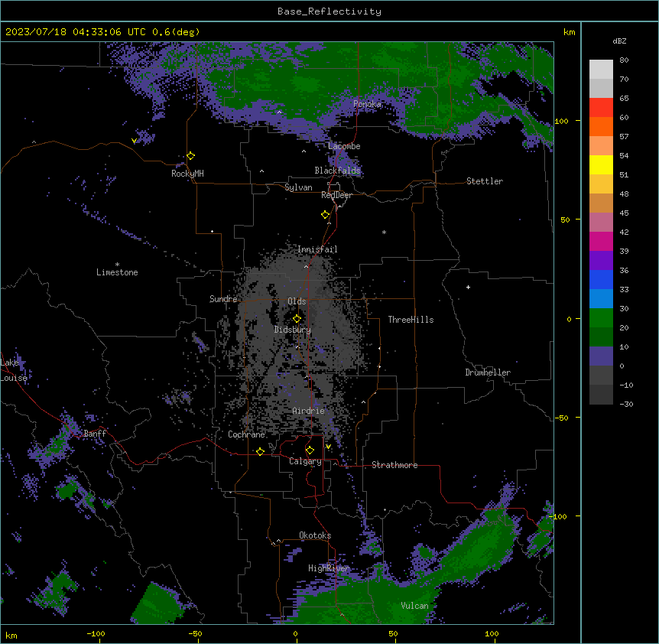Click the Drumheller label
Viewport: 659px width, 644px height.
tap(488, 372)
